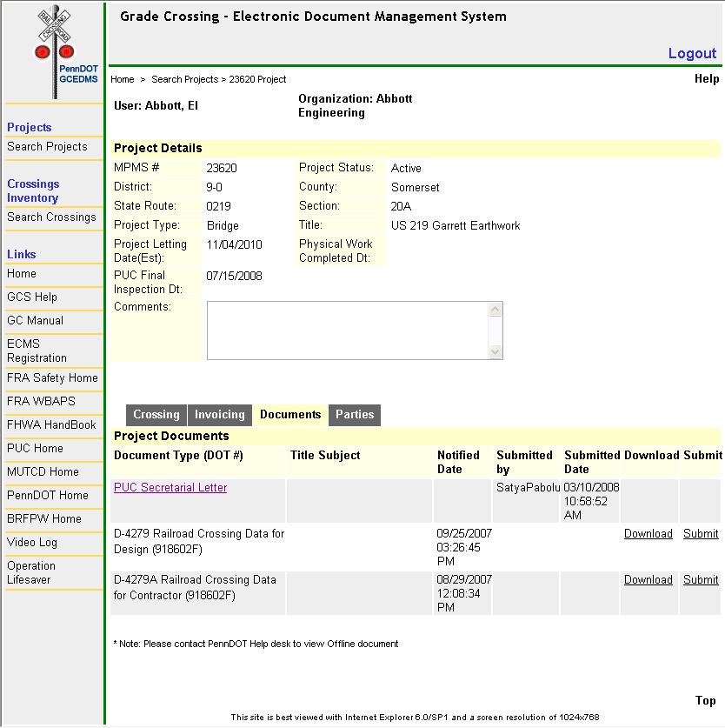Open the Operation Lifesaver link
Screen dimensions: 725x728
[x=31, y=573]
